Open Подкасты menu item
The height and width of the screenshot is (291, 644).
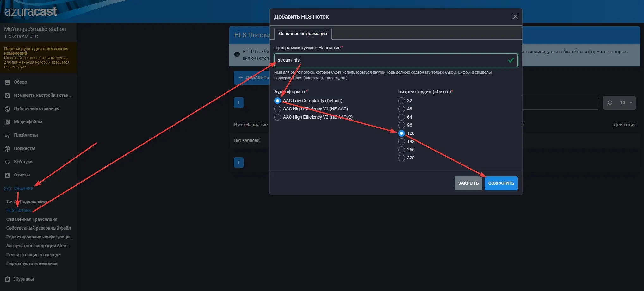click(24, 149)
